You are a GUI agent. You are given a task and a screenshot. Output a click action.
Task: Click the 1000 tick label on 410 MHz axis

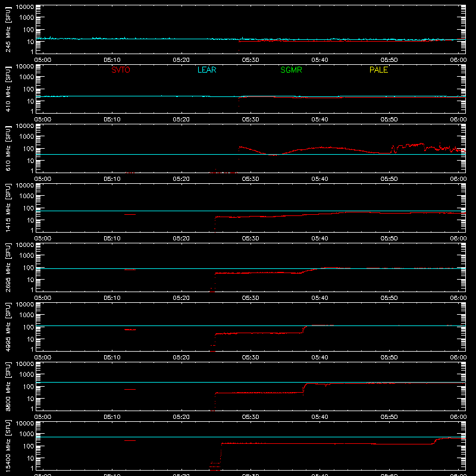pyautogui.click(x=26, y=77)
